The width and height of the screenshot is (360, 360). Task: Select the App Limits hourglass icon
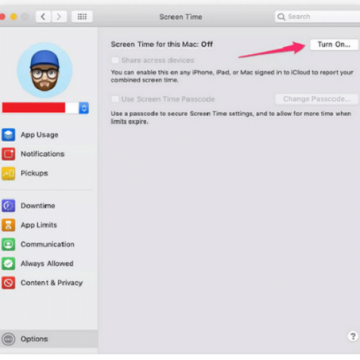(x=8, y=225)
